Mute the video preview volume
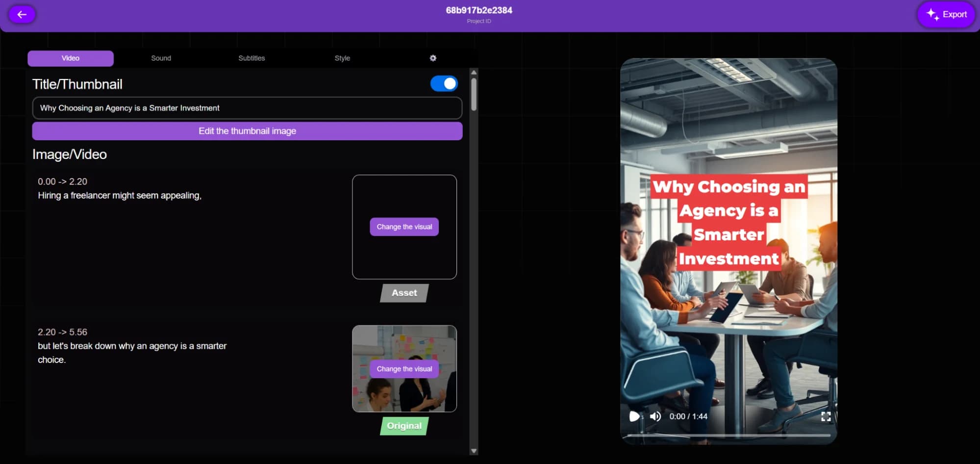Image resolution: width=980 pixels, height=464 pixels. (654, 416)
